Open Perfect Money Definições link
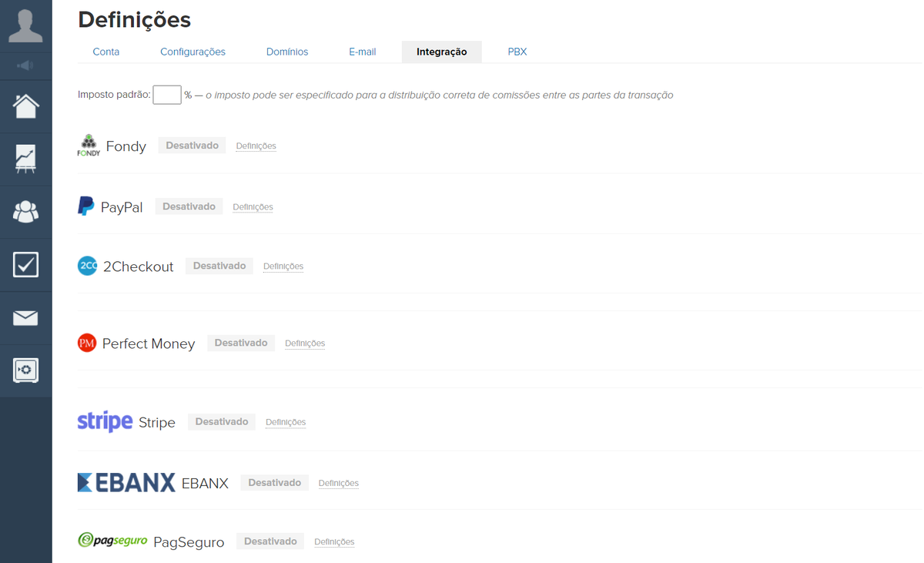 (x=305, y=343)
